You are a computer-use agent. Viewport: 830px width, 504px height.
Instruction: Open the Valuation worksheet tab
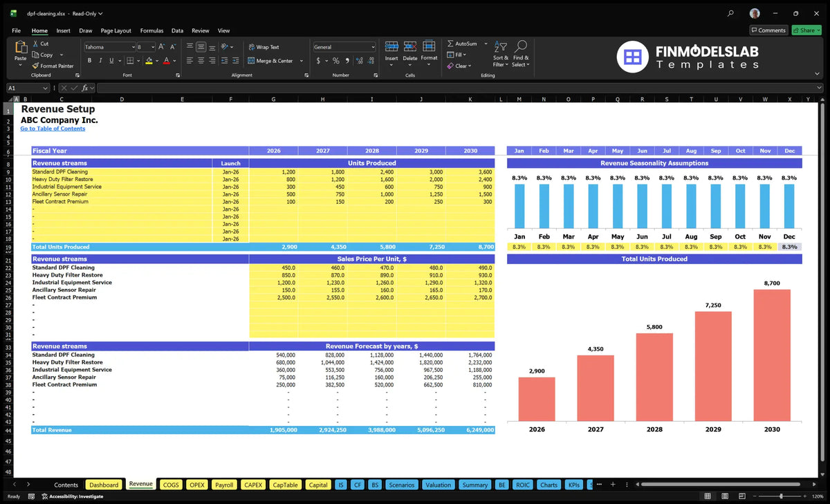click(x=438, y=485)
